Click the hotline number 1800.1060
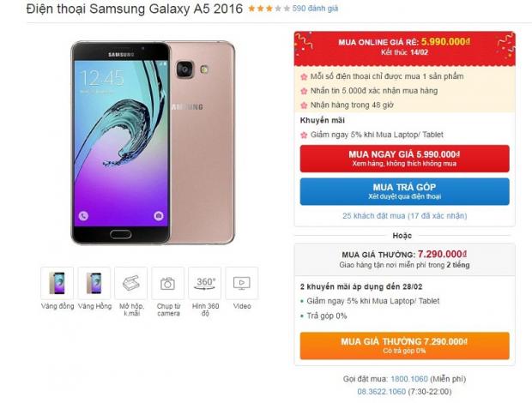 (x=409, y=379)
